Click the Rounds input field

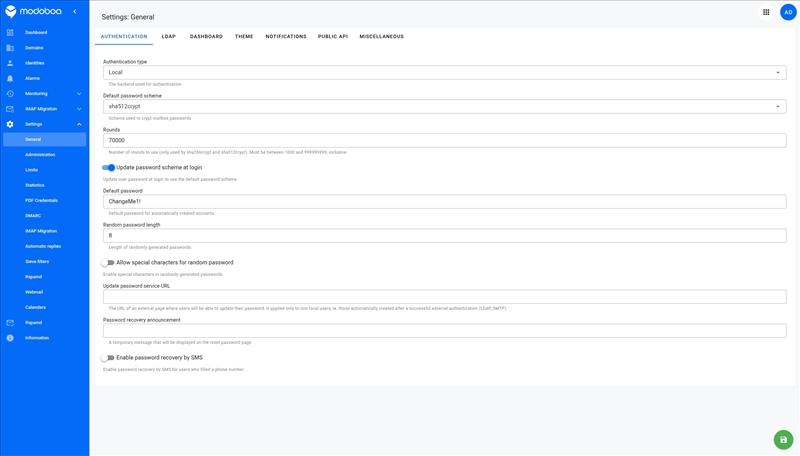pos(444,141)
